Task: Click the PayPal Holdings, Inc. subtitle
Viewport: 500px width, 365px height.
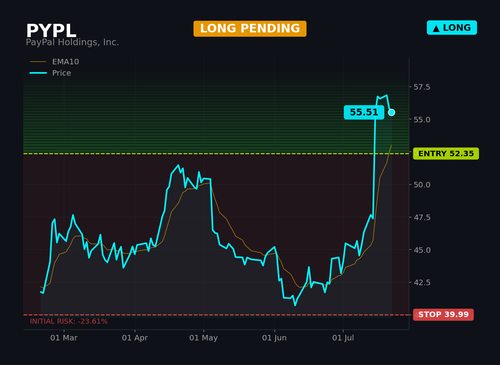Action: tap(72, 42)
